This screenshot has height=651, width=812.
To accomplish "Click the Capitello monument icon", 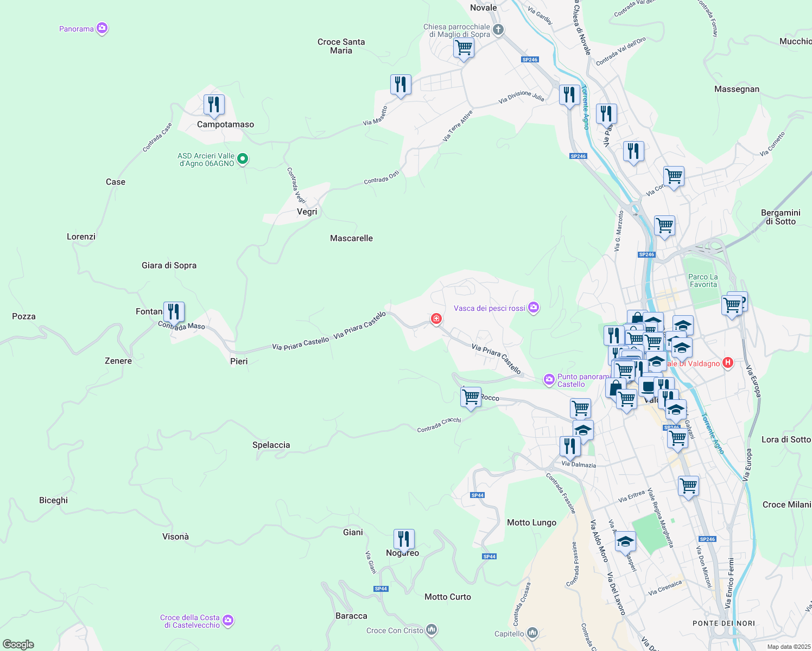I will [x=532, y=633].
